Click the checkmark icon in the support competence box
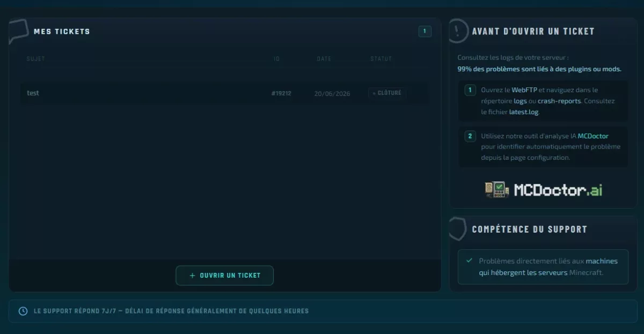 point(470,261)
